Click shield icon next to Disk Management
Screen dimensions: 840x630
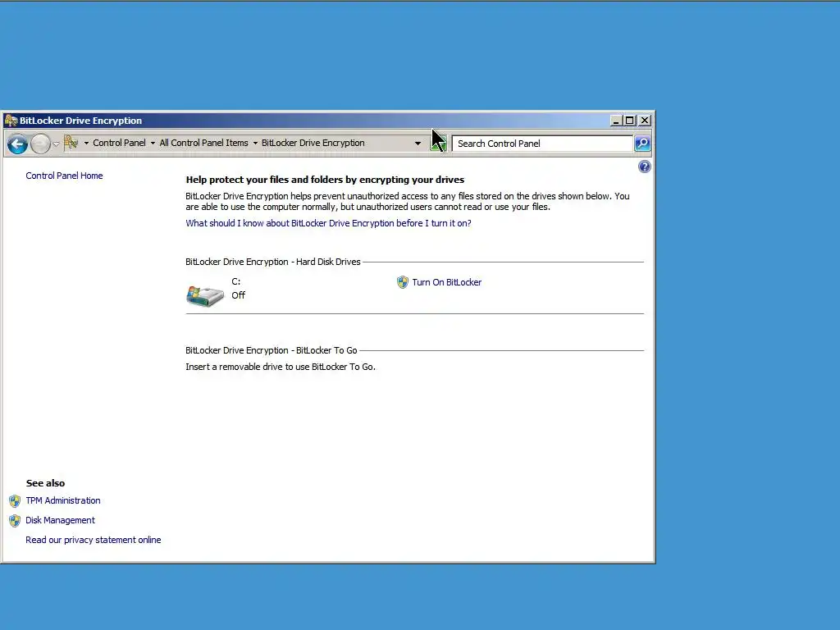point(15,521)
